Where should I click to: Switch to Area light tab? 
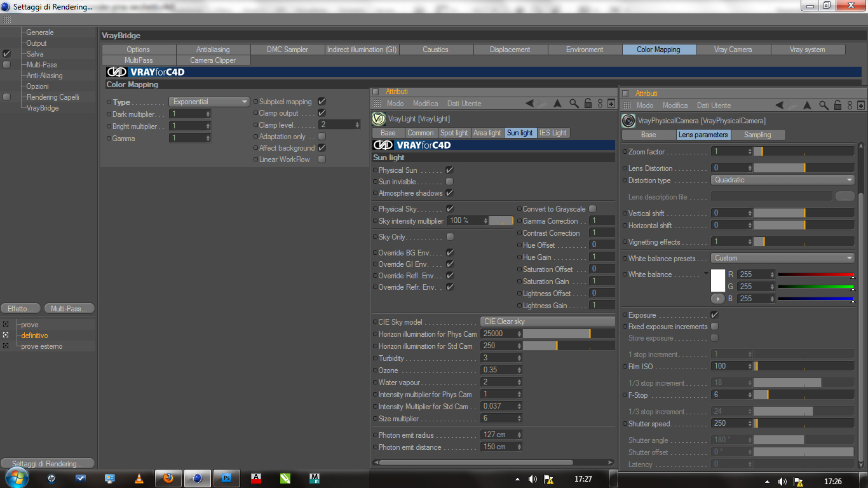point(487,133)
